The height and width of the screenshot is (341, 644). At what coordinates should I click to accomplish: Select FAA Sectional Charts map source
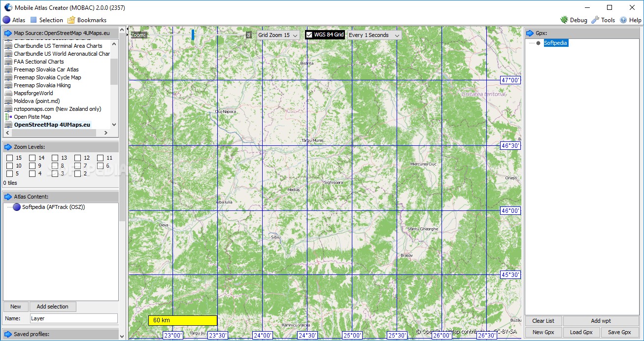click(x=39, y=62)
